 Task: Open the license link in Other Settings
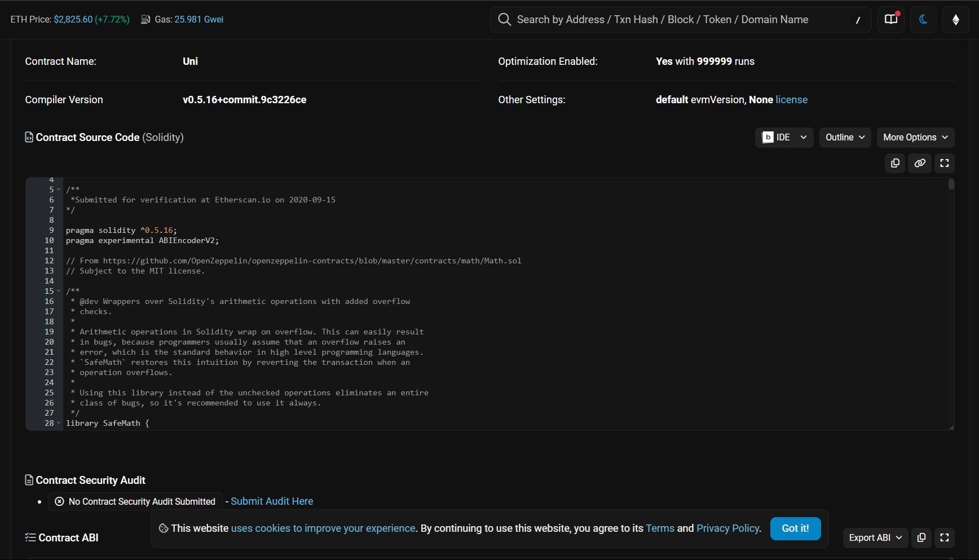[791, 100]
